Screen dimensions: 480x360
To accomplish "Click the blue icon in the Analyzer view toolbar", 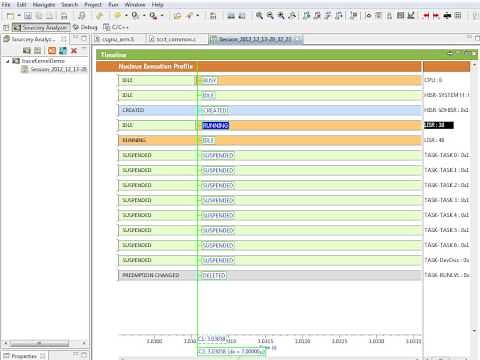I will tap(63, 51).
